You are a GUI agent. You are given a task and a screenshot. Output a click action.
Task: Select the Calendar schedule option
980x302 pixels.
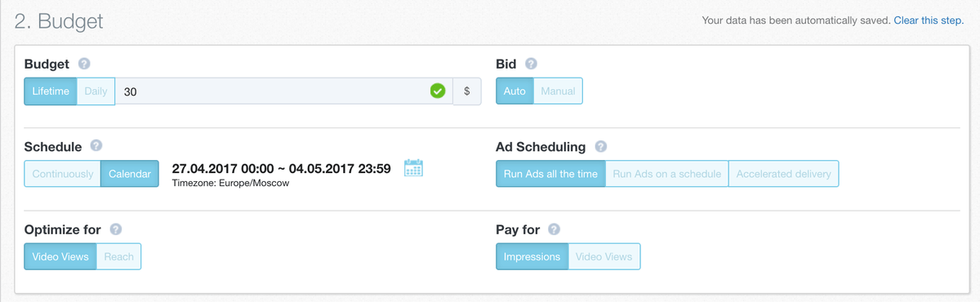(130, 174)
